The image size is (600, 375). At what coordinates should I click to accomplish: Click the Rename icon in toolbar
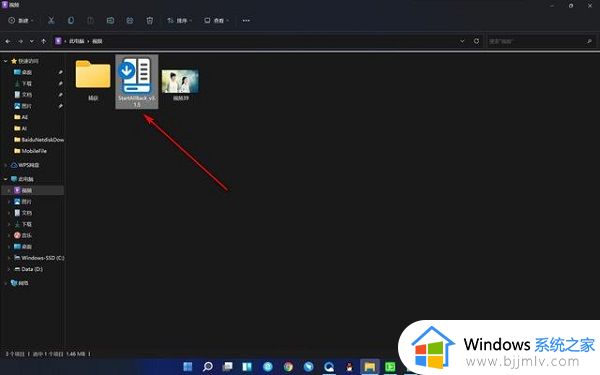(x=110, y=20)
